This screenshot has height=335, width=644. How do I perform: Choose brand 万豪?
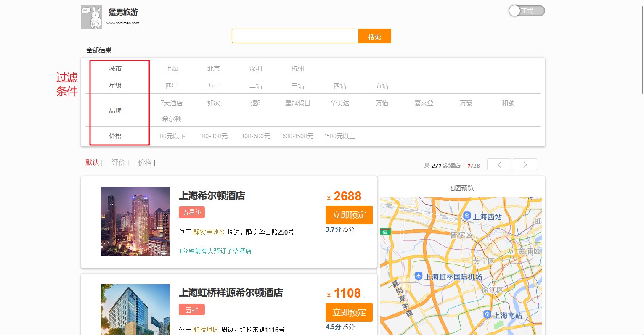coord(466,103)
